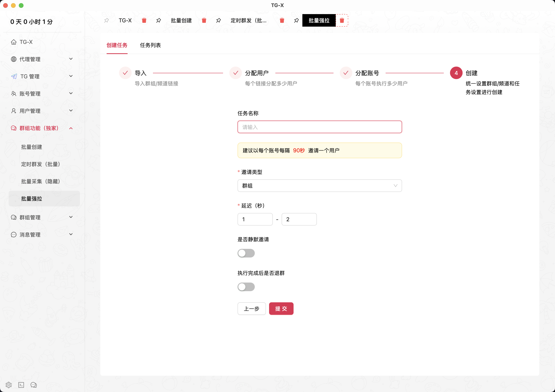Expand the 代理管理 menu chevron
This screenshot has width=555, height=392.
point(71,59)
